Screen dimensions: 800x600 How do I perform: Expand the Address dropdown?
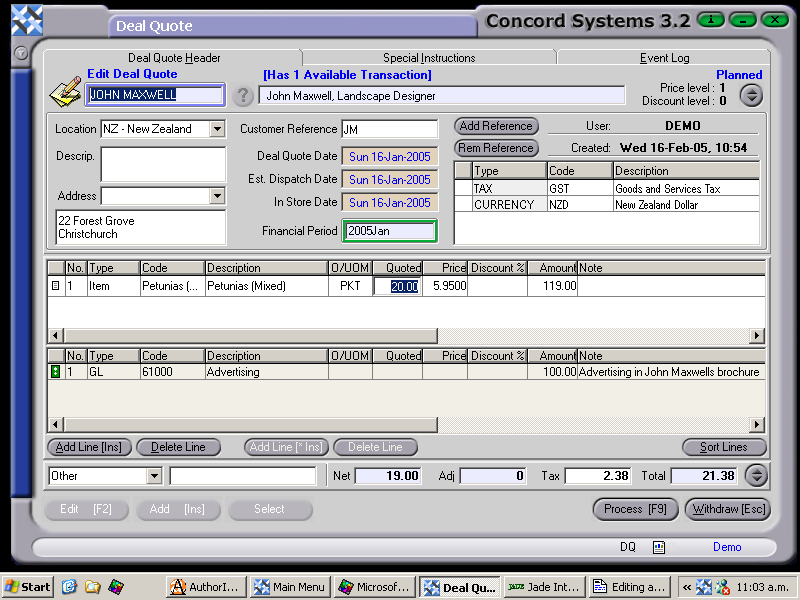pos(219,195)
